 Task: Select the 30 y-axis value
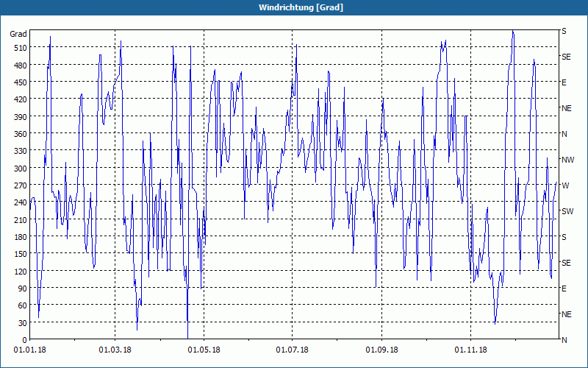pos(23,322)
